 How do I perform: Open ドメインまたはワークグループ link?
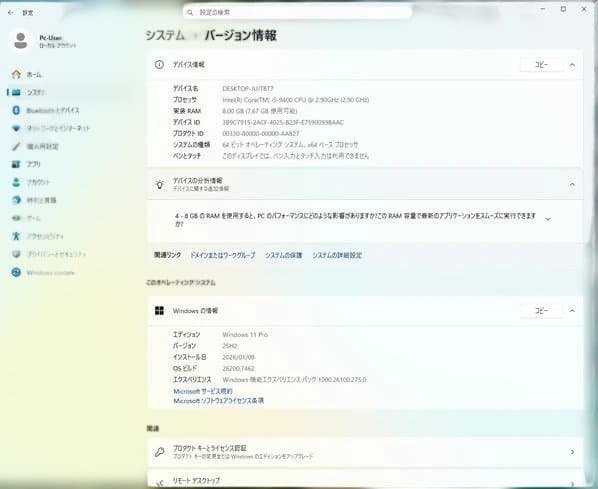[x=223, y=255]
